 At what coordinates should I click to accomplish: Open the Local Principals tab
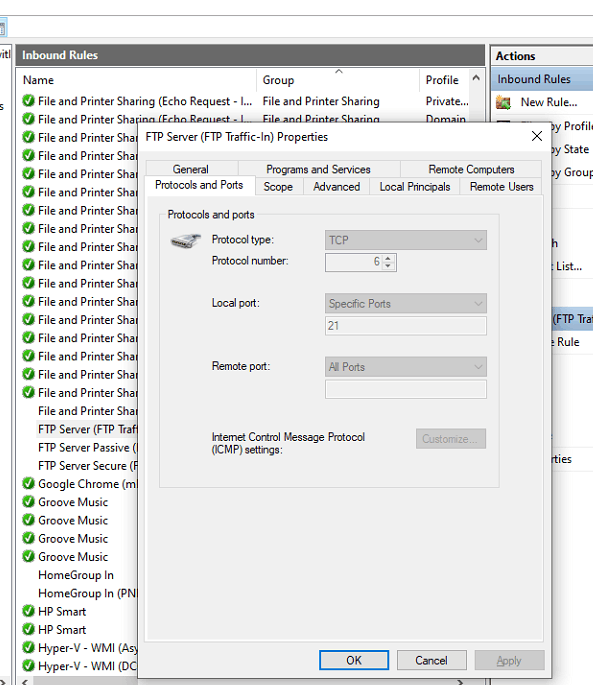415,187
